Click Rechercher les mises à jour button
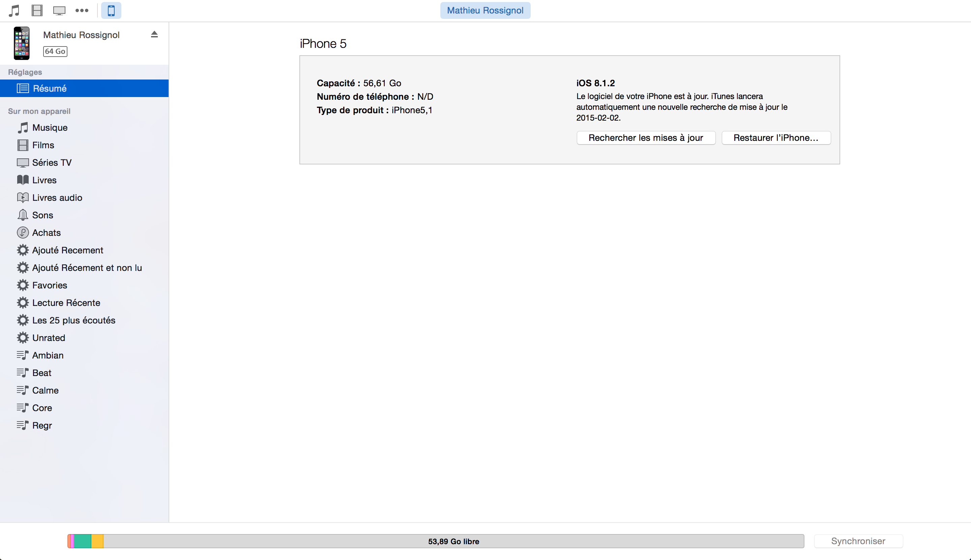Image resolution: width=971 pixels, height=560 pixels. [646, 138]
